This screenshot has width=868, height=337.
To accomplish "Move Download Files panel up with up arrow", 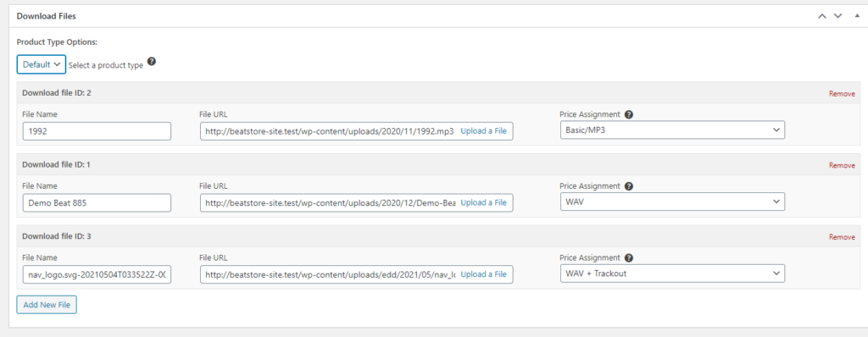I will pyautogui.click(x=822, y=16).
